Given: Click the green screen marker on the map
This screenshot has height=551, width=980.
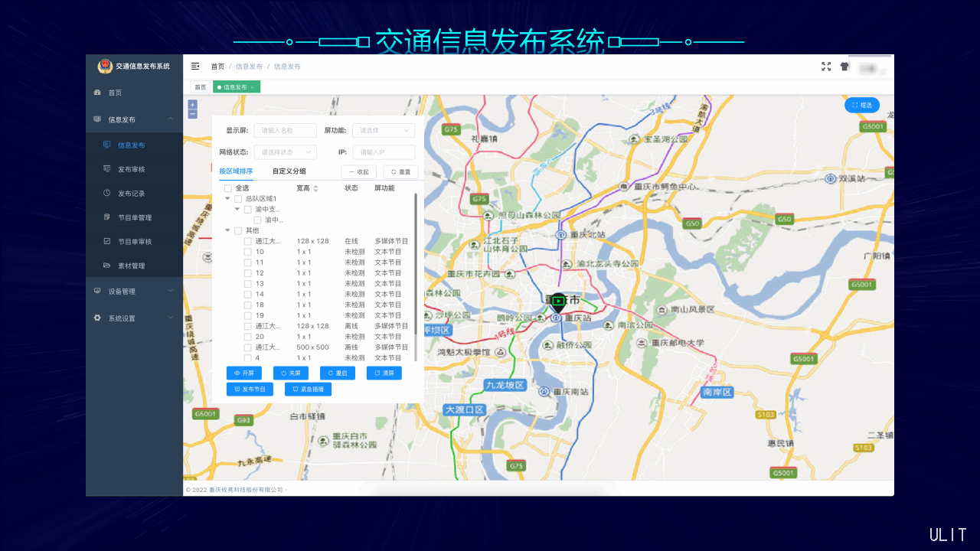Looking at the screenshot, I should 559,302.
